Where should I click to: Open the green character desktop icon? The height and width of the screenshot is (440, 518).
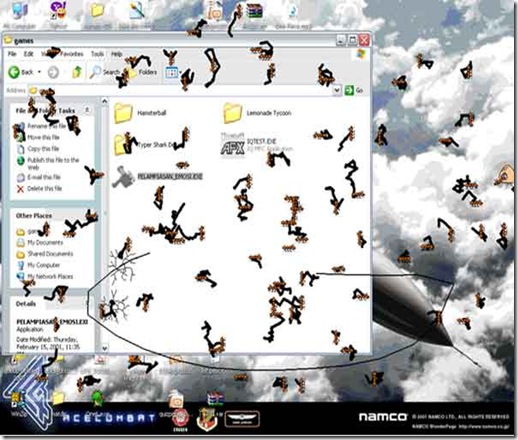(x=97, y=399)
